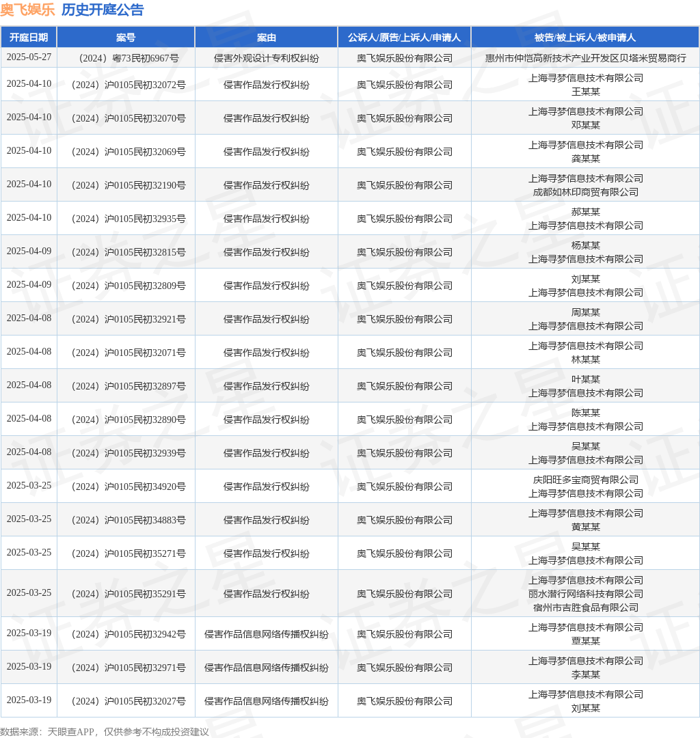
Task: Click date 2025-03-25 in case 34920 row
Action: (29, 485)
